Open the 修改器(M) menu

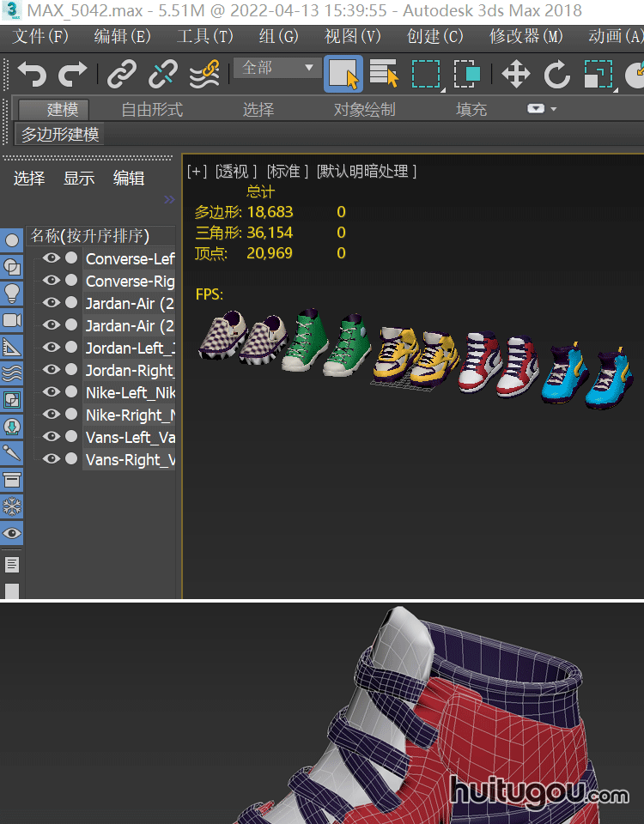pos(526,36)
